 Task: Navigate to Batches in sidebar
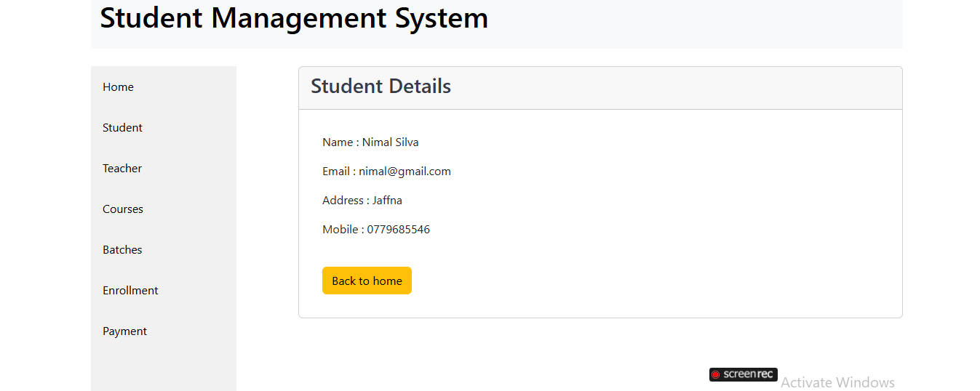[x=122, y=249]
